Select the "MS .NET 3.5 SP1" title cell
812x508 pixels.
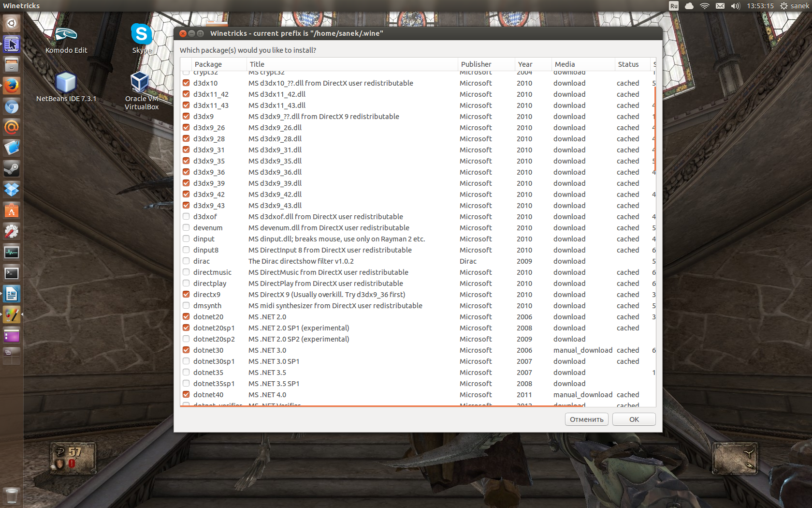(274, 383)
